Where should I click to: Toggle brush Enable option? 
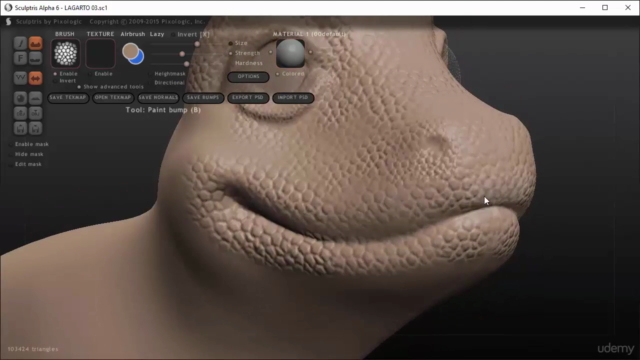tap(65, 74)
